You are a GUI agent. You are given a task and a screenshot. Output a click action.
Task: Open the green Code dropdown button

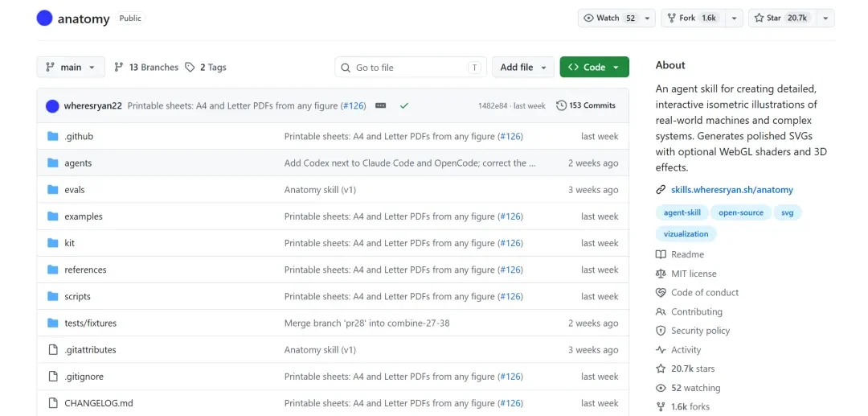[x=594, y=67]
